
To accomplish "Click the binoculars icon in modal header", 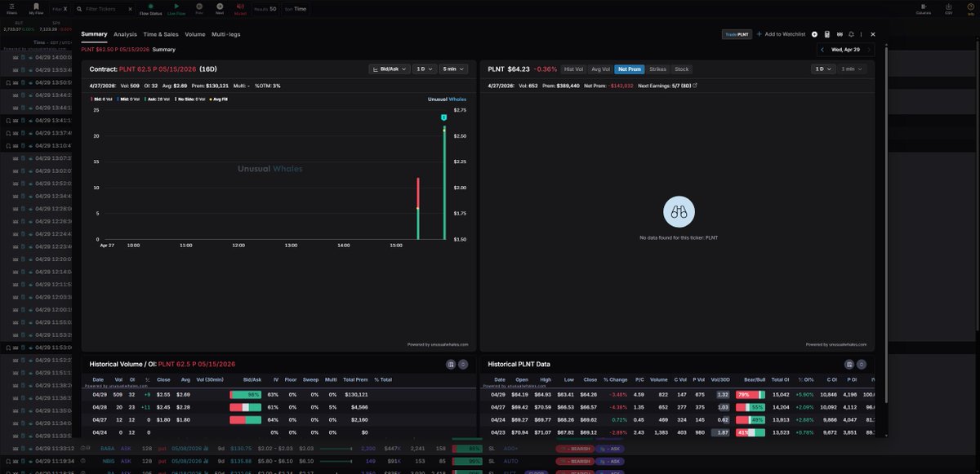I will coord(840,34).
